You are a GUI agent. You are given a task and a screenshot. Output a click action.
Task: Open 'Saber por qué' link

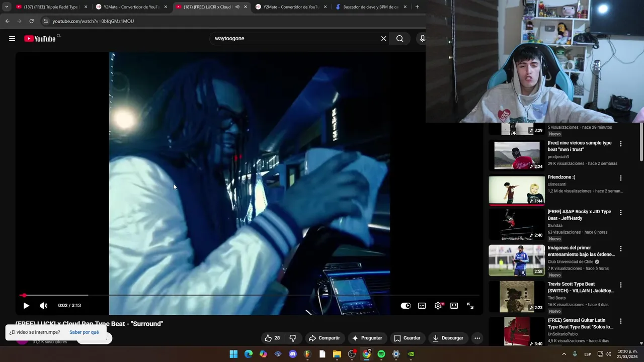pyautogui.click(x=84, y=332)
